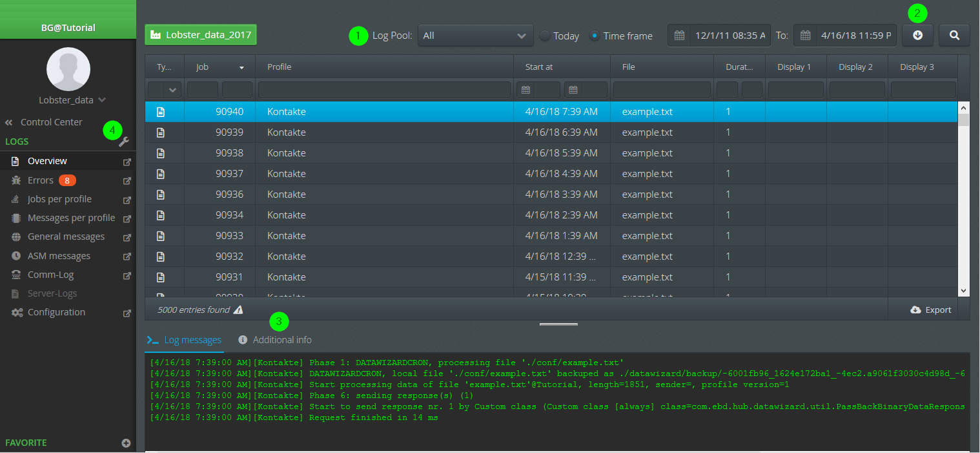Click example.txt in job 90932 row
Image resolution: width=980 pixels, height=453 pixels.
648,257
